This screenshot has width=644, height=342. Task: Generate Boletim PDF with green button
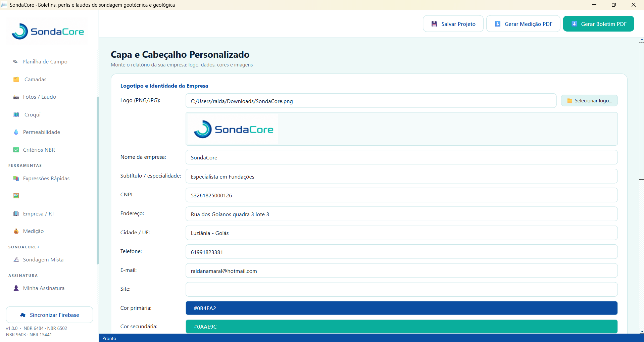tap(598, 24)
